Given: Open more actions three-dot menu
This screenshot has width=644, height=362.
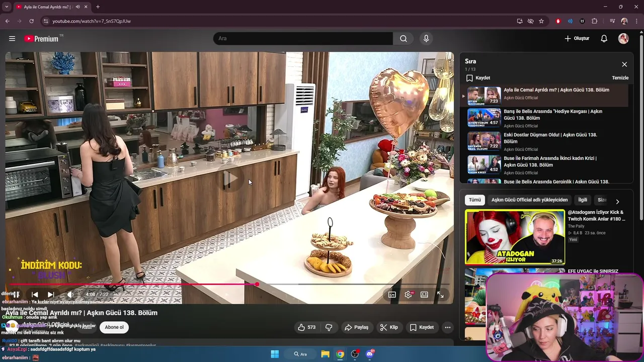Looking at the screenshot, I should click(448, 327).
